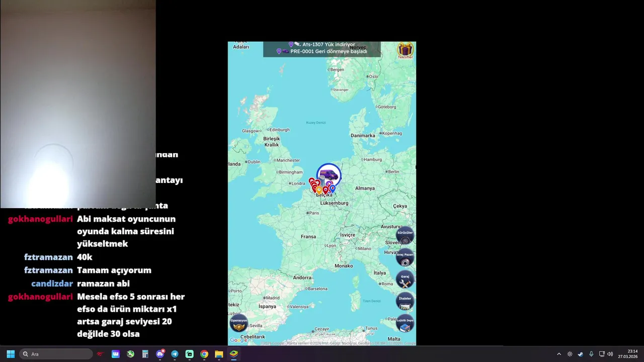The height and width of the screenshot is (362, 644).
Task: Open Discord from the taskbar
Action: (x=160, y=354)
